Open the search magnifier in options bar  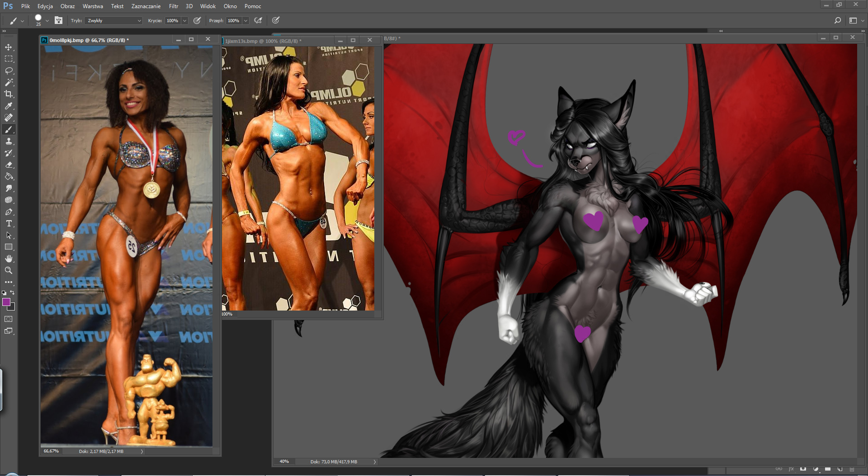[837, 20]
